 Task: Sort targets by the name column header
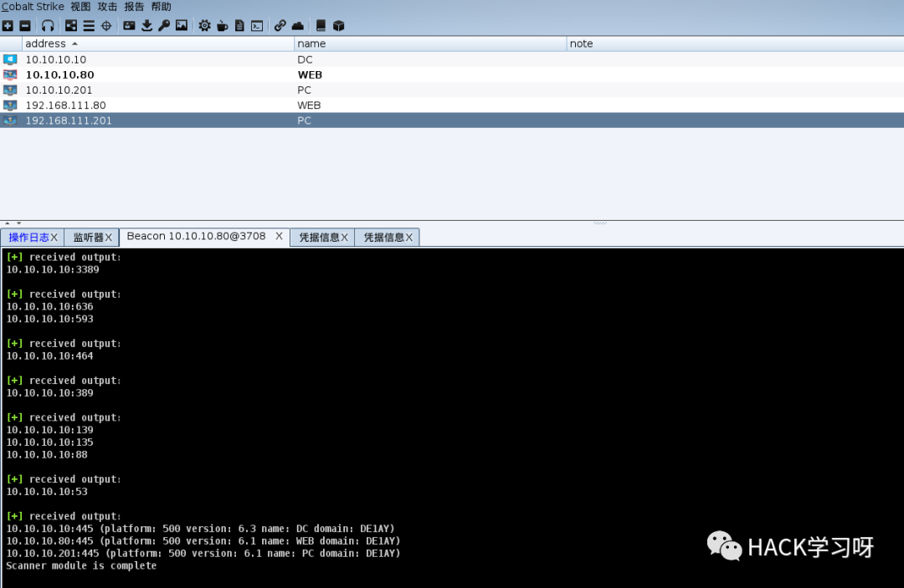pyautogui.click(x=430, y=43)
